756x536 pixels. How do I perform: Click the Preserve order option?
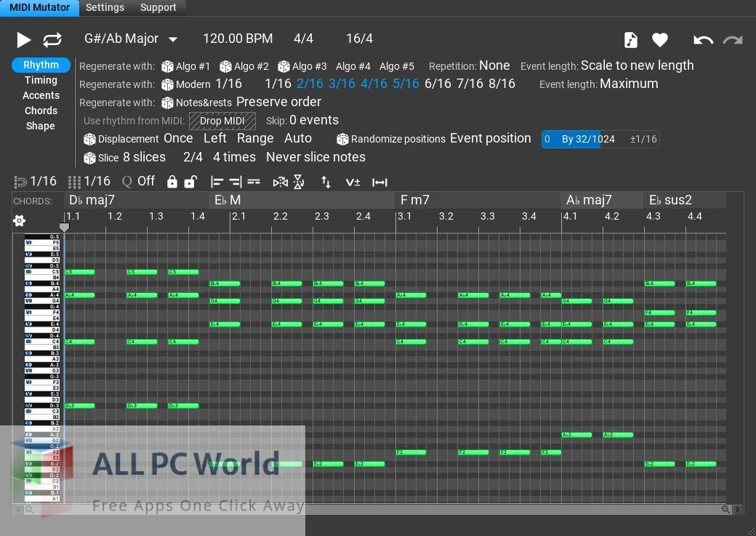click(278, 102)
